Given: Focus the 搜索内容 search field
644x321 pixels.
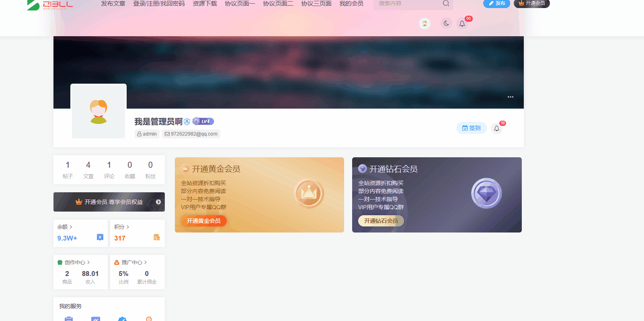Looking at the screenshot, I should pyautogui.click(x=408, y=4).
